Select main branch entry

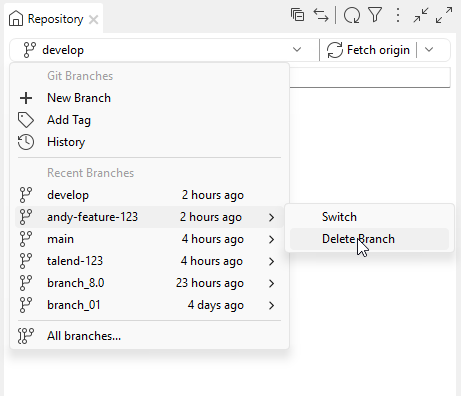click(x=149, y=239)
